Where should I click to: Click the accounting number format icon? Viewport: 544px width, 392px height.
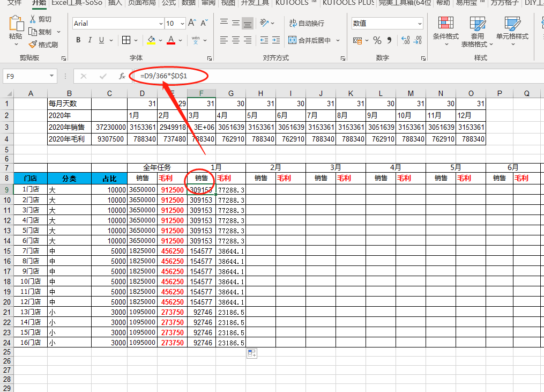(357, 41)
